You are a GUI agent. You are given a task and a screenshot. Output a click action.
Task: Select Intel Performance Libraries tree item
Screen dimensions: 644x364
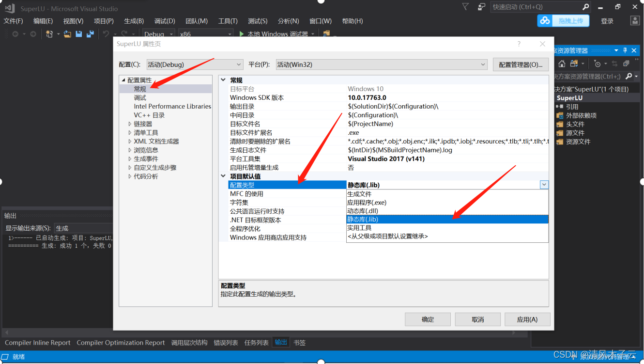click(x=172, y=106)
